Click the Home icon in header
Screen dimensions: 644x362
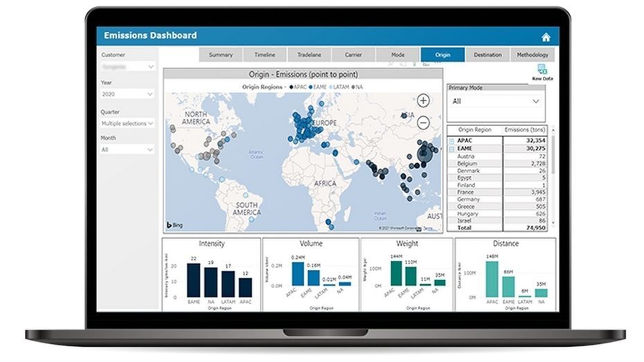pyautogui.click(x=546, y=37)
